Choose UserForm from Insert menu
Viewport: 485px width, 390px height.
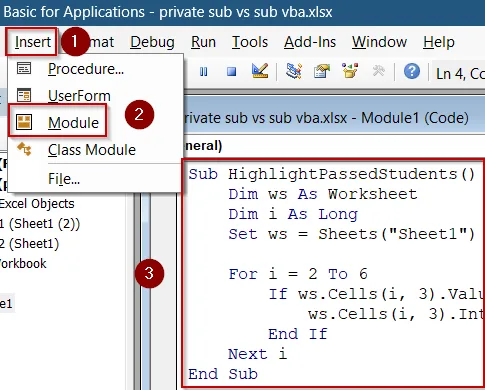(95, 96)
